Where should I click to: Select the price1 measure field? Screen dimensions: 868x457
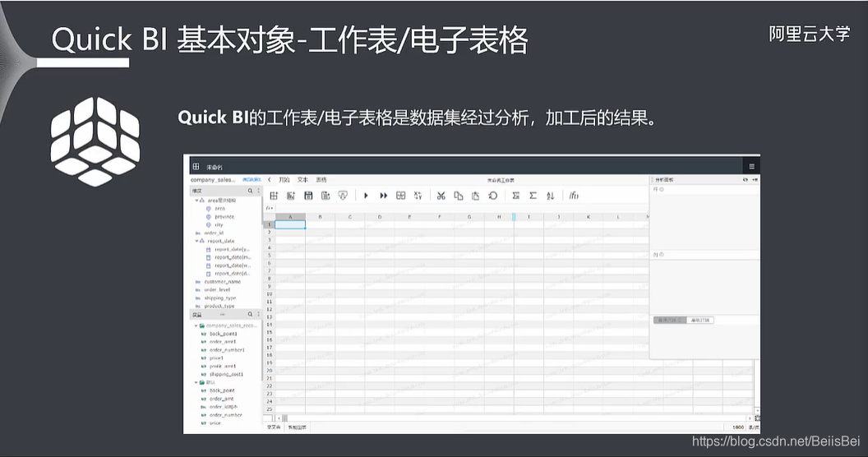coord(216,358)
